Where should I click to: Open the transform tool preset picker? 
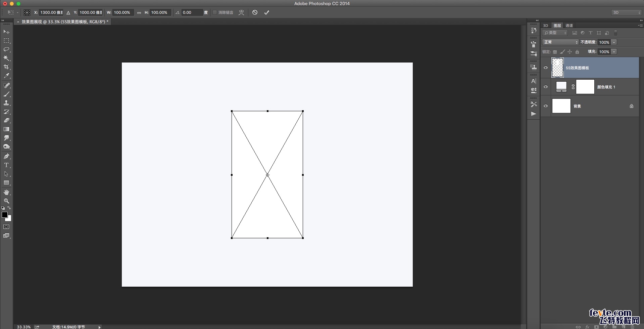click(x=12, y=12)
